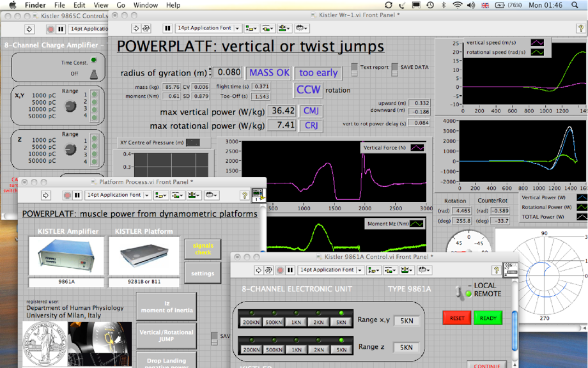This screenshot has width=588, height=368.
Task: Open the Finder menu
Action: click(x=35, y=5)
